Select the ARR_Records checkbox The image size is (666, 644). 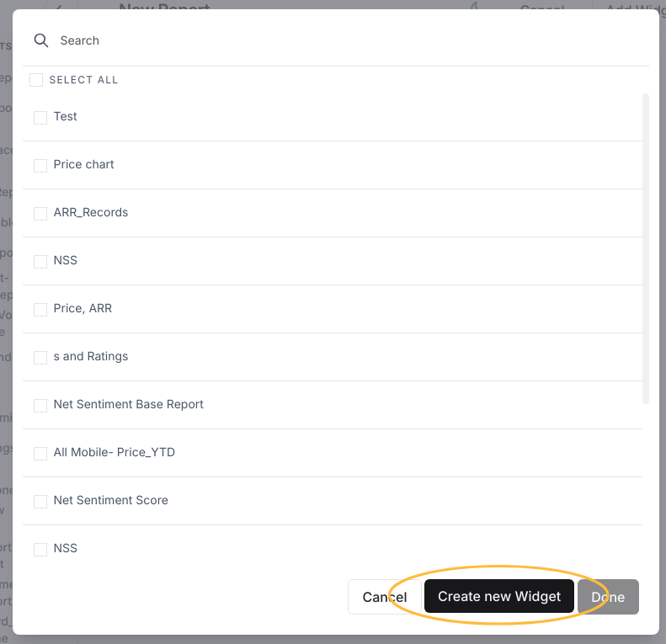click(x=40, y=214)
